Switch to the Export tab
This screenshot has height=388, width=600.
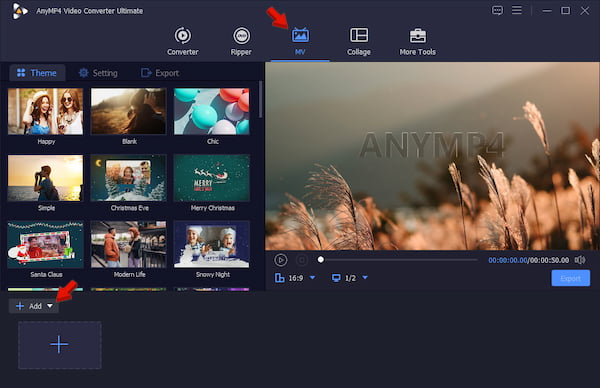coord(160,73)
